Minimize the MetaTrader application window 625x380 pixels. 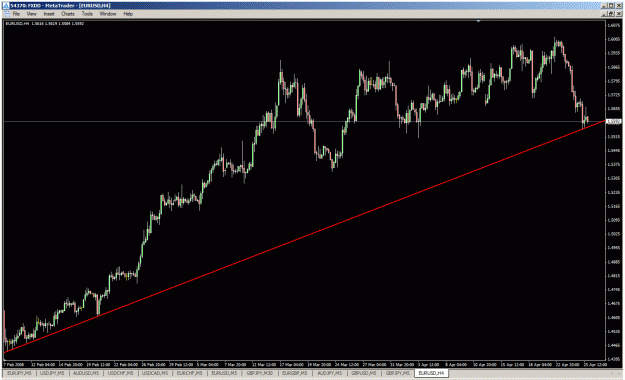605,6
